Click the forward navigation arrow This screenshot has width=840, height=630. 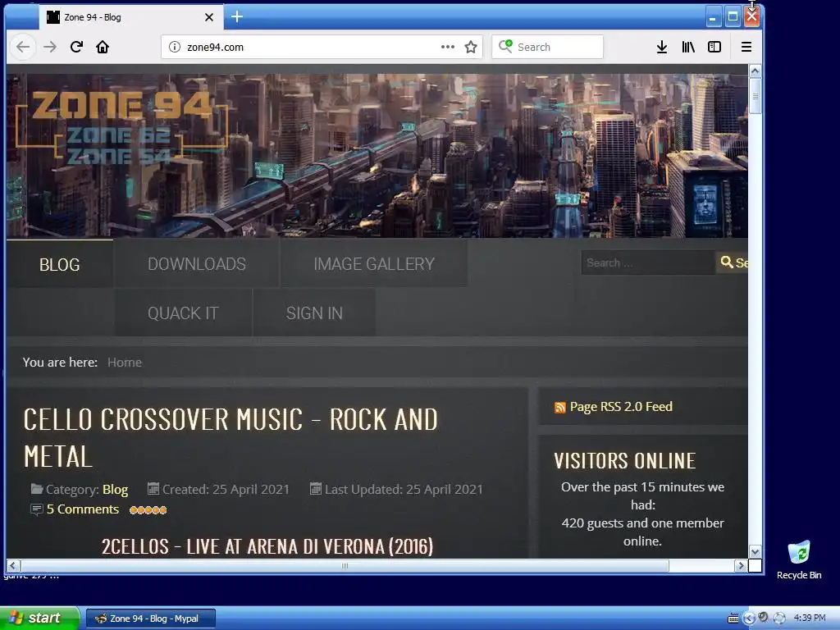pos(50,47)
